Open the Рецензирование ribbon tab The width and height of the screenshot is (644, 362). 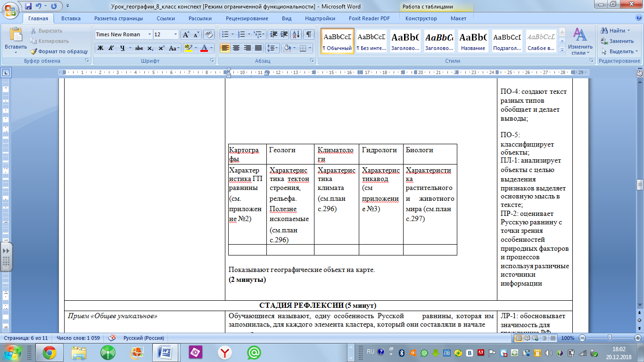pos(247,18)
